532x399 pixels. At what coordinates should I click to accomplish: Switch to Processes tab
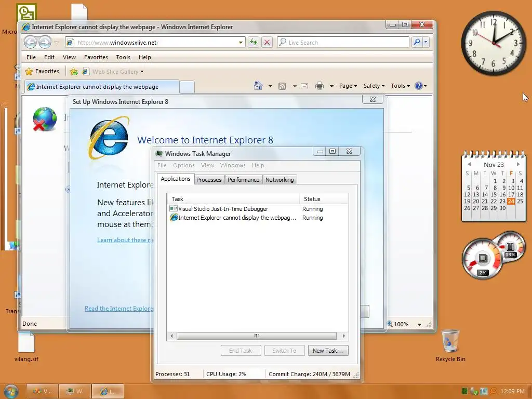click(x=209, y=179)
